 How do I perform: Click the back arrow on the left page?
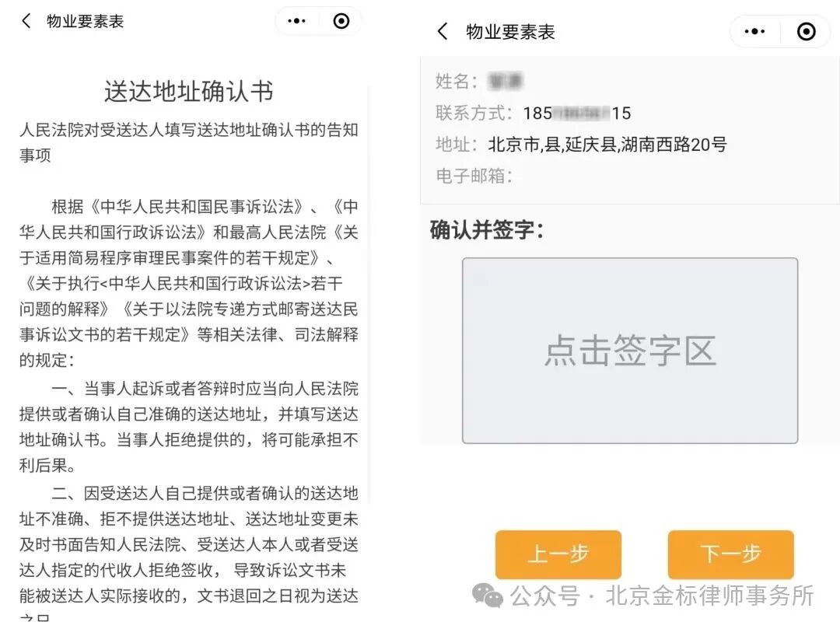click(x=26, y=21)
